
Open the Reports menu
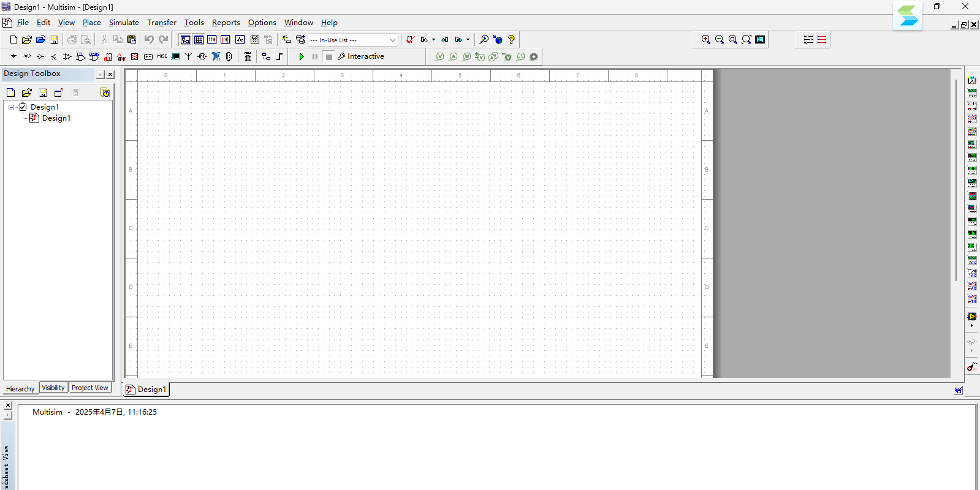pyautogui.click(x=226, y=23)
